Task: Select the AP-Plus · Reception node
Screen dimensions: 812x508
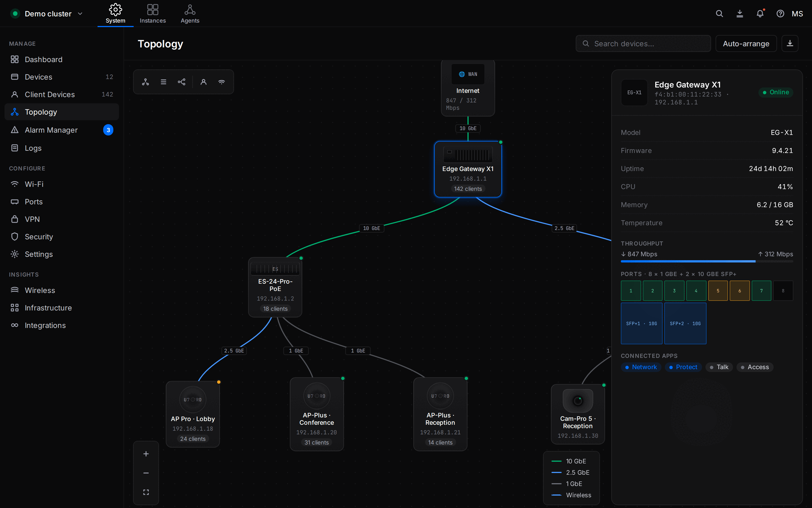Action: [440, 414]
